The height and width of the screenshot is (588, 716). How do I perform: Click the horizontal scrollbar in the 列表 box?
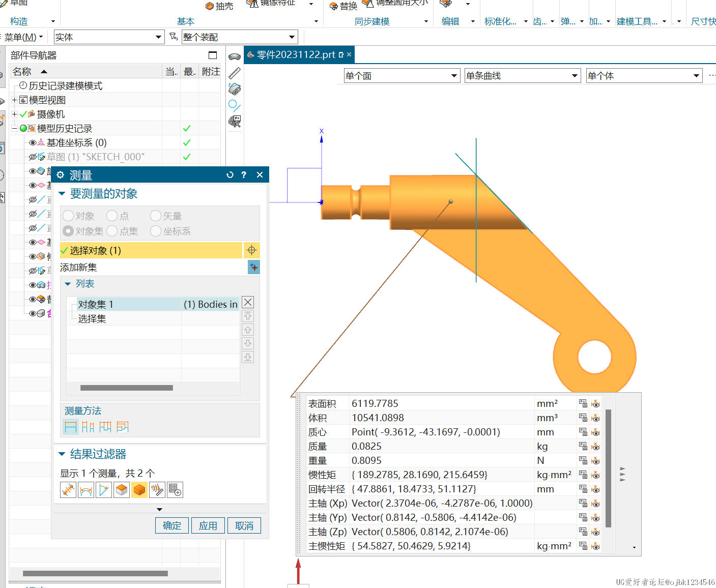[127, 388]
